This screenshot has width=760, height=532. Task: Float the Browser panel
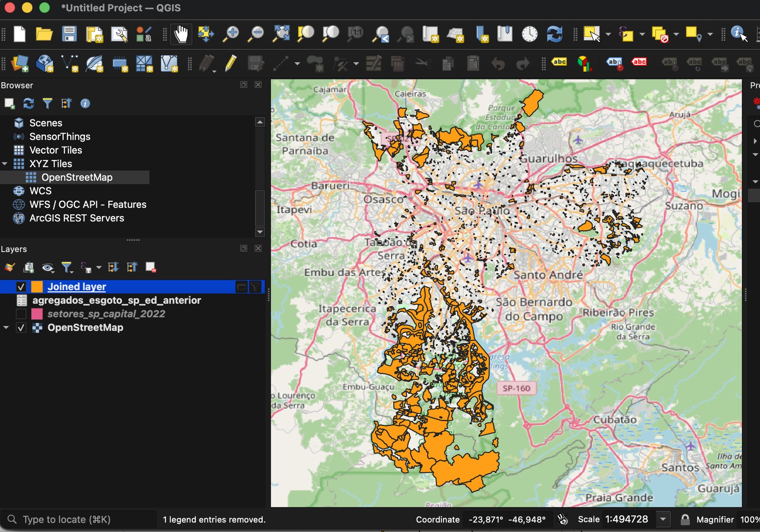point(244,84)
